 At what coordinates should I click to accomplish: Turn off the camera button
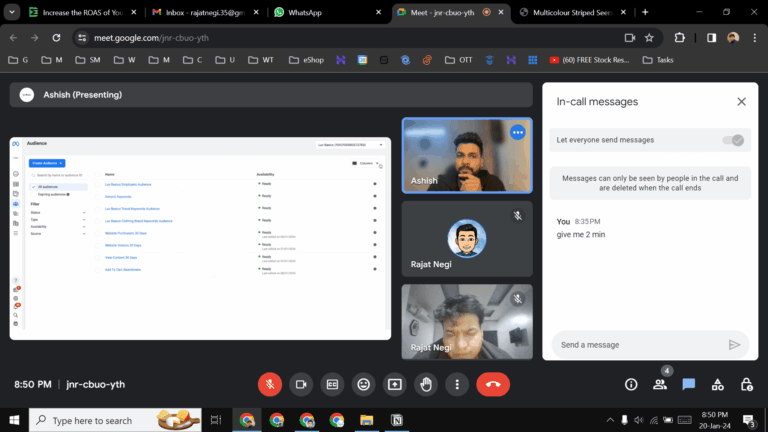pyautogui.click(x=301, y=384)
